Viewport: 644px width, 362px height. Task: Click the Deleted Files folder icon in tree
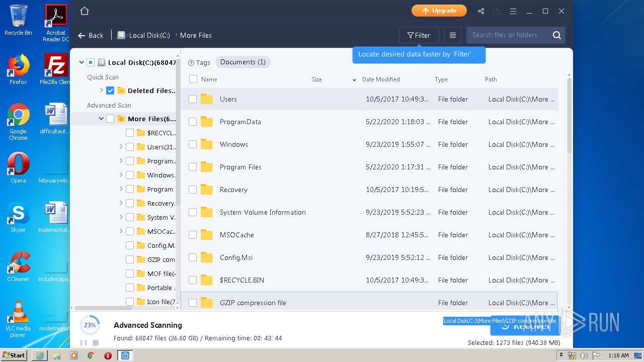[x=121, y=90]
